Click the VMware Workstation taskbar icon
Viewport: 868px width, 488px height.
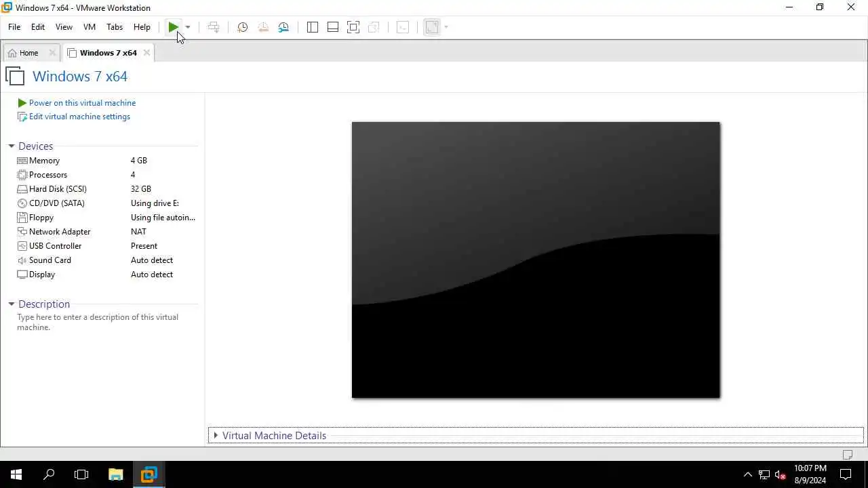tap(149, 474)
